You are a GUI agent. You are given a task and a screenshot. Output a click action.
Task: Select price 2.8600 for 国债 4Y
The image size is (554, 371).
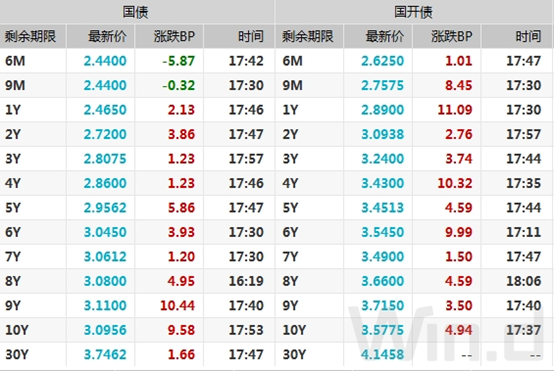click(105, 183)
